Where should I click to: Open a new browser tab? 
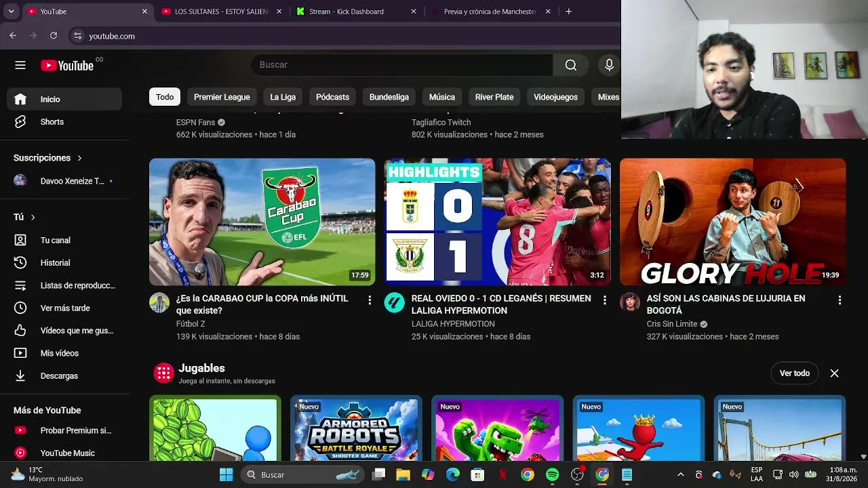(x=568, y=12)
